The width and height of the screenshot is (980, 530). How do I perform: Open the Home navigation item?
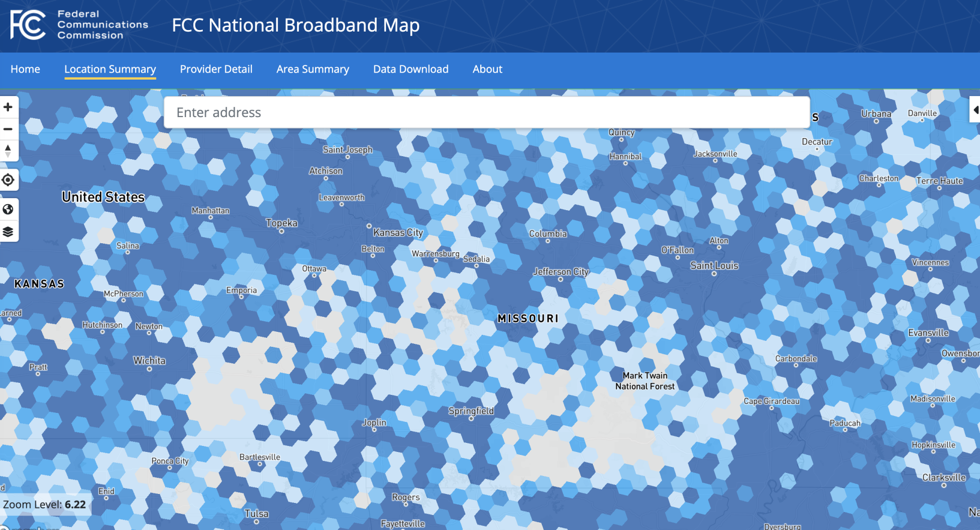tap(26, 69)
